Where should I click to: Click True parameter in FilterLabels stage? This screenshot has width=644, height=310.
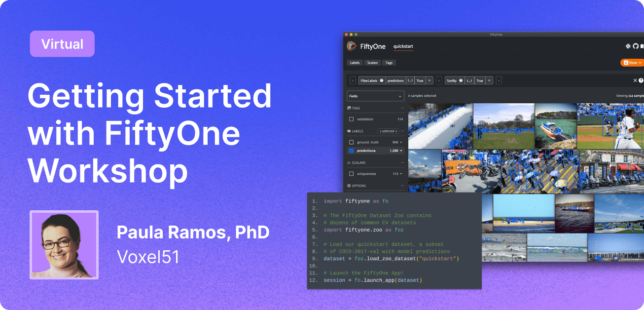click(420, 80)
